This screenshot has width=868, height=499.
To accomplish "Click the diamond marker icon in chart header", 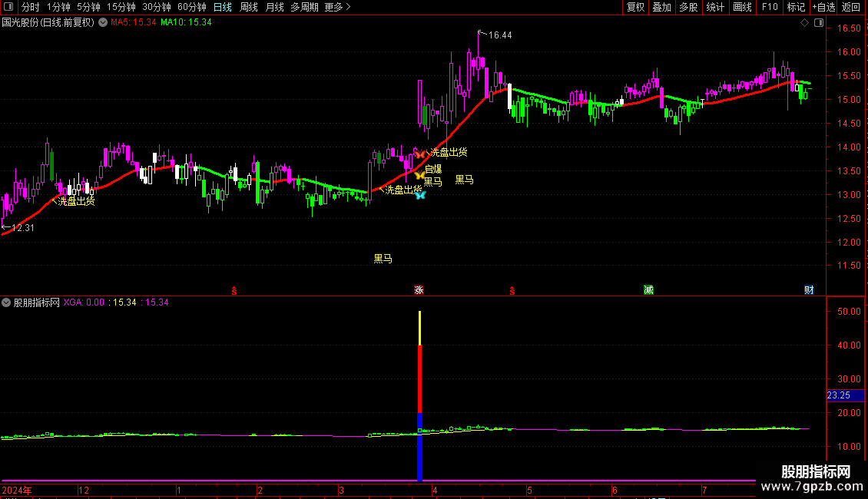I will coord(804,23).
